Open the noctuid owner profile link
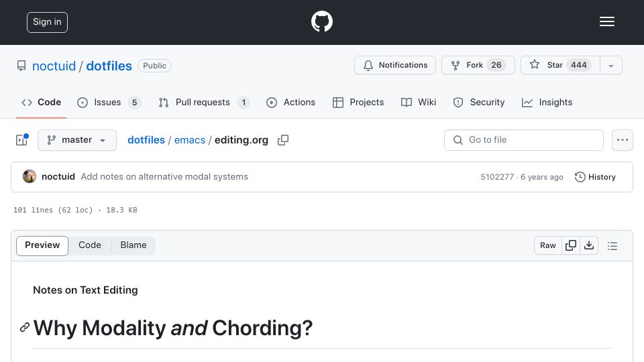Image resolution: width=644 pixels, height=362 pixels. point(54,66)
